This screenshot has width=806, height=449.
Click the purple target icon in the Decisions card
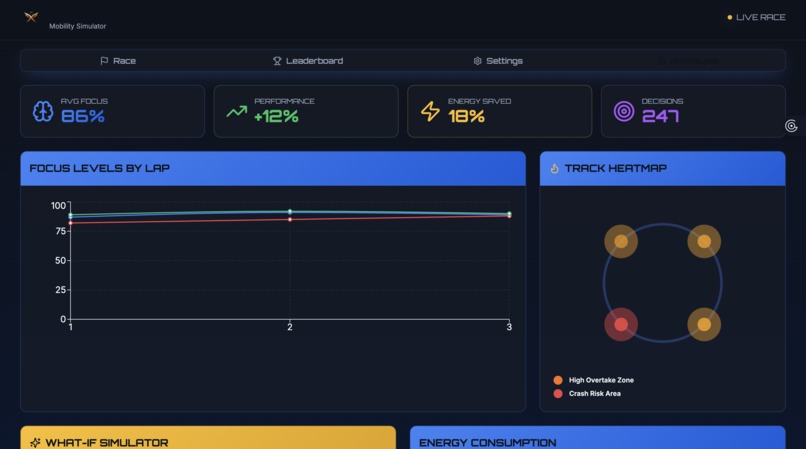click(624, 111)
